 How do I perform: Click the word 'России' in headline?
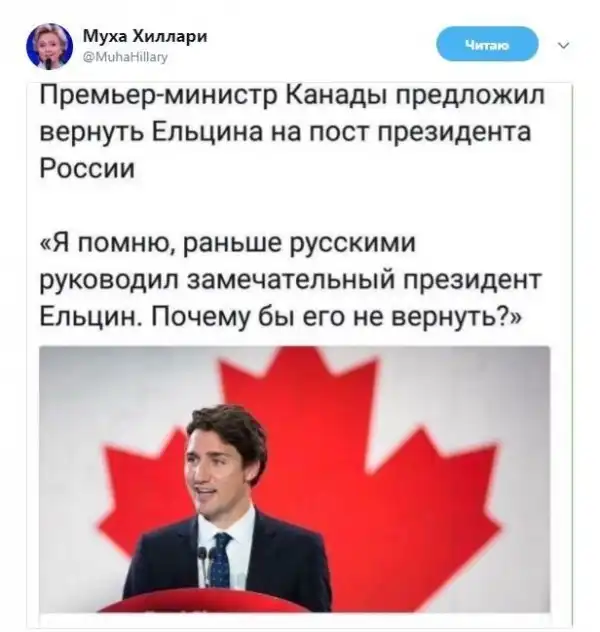(x=87, y=167)
